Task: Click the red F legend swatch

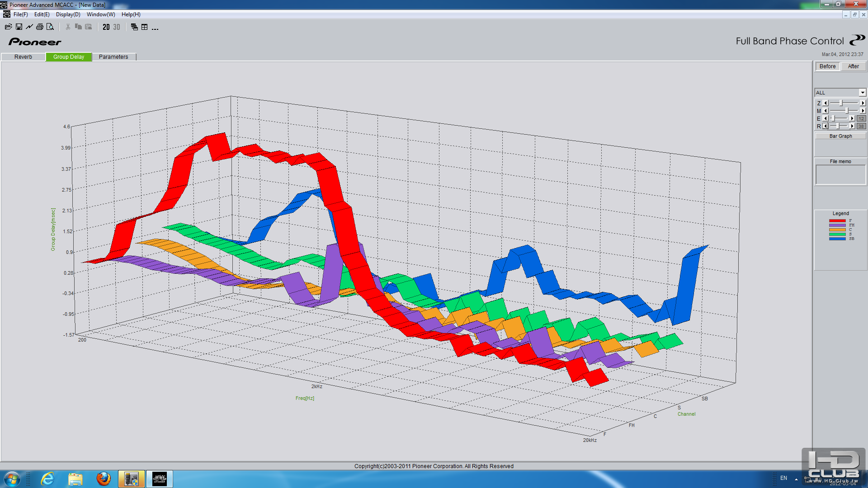Action: tap(837, 221)
